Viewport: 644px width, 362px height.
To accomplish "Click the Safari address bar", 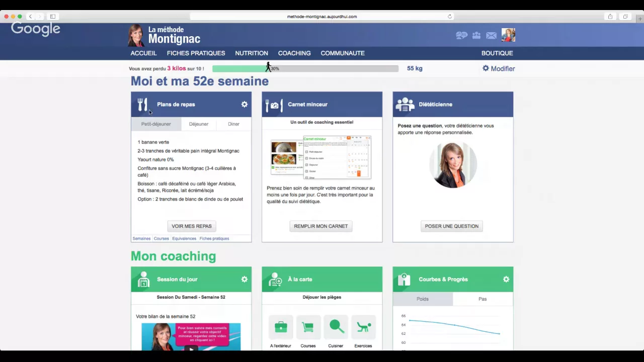I will pos(322,17).
